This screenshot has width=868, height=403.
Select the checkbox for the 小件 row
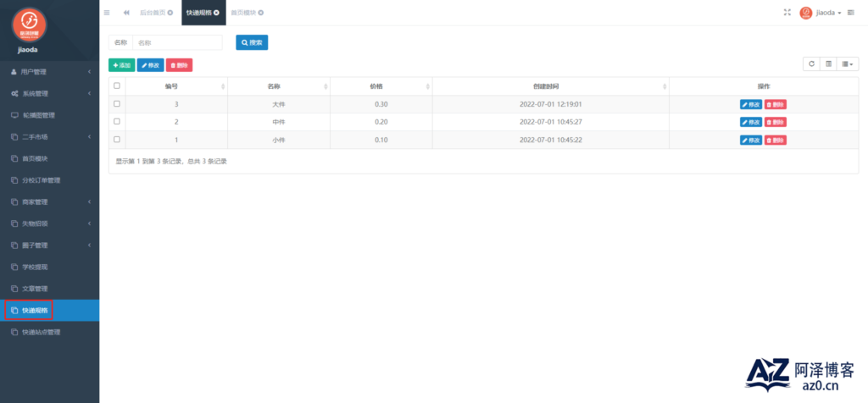117,140
